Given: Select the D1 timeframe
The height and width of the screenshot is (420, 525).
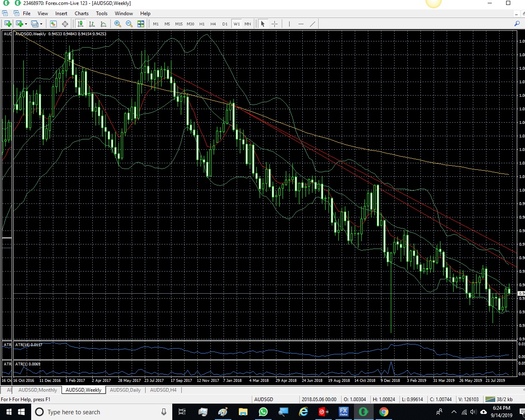Looking at the screenshot, I should point(225,24).
